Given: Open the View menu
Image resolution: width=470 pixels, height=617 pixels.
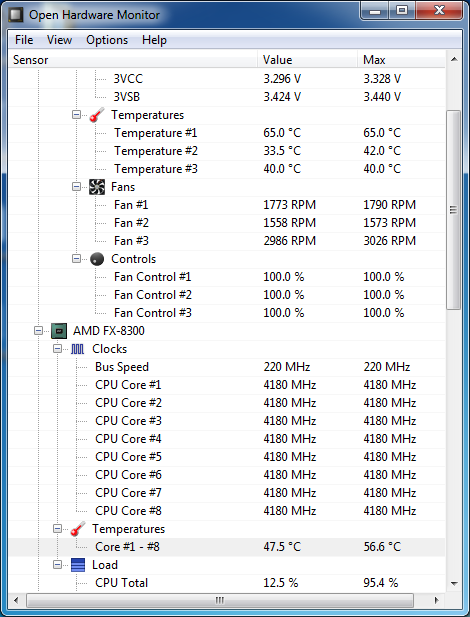Looking at the screenshot, I should (x=59, y=40).
